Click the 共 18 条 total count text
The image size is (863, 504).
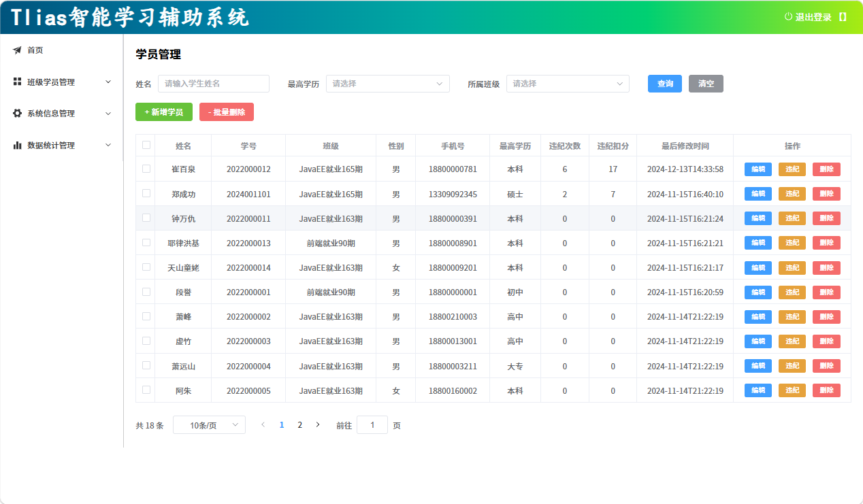(x=150, y=426)
